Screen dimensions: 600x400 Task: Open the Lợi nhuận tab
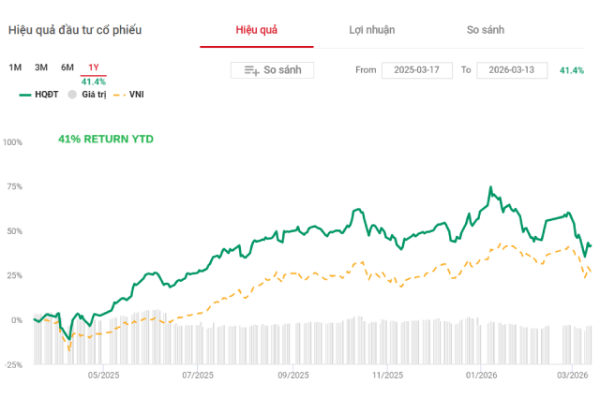pyautogui.click(x=372, y=30)
